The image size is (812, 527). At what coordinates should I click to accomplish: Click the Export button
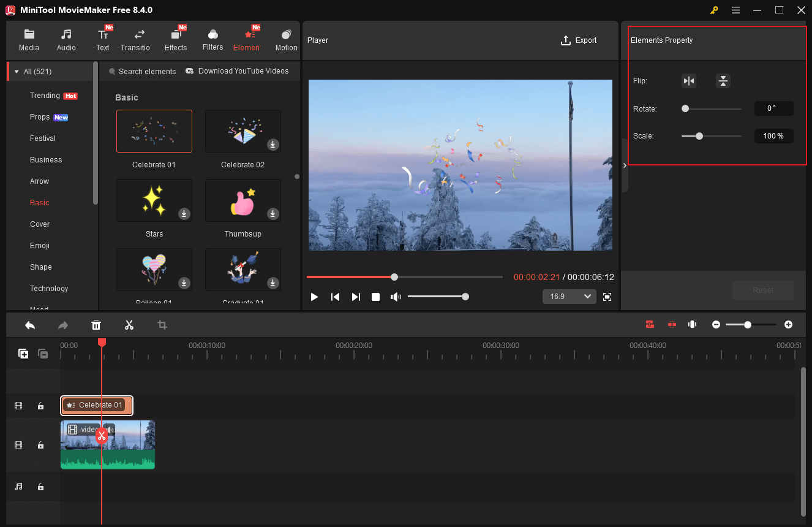[579, 40]
